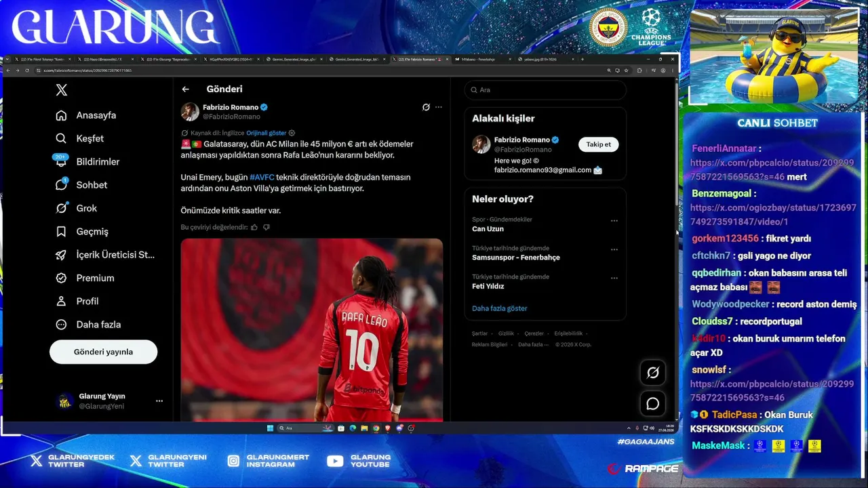The height and width of the screenshot is (488, 868).
Task: Click Daha fazla göster under trends
Action: (x=500, y=308)
